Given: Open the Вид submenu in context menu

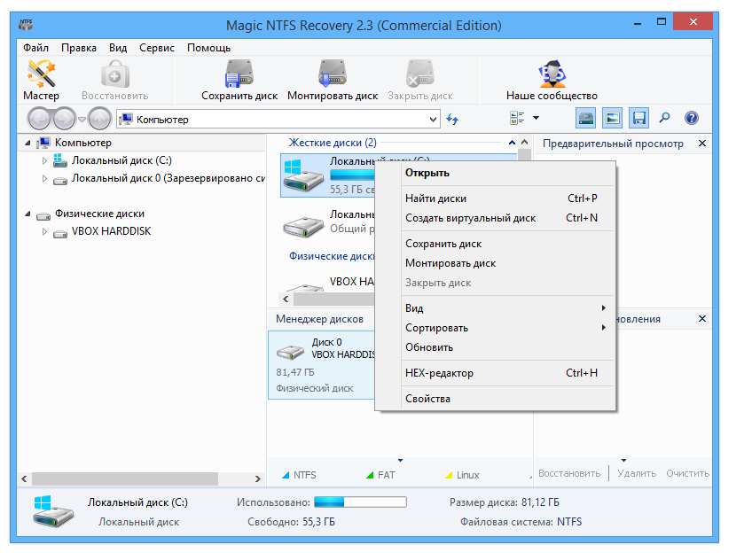Looking at the screenshot, I should click(507, 308).
